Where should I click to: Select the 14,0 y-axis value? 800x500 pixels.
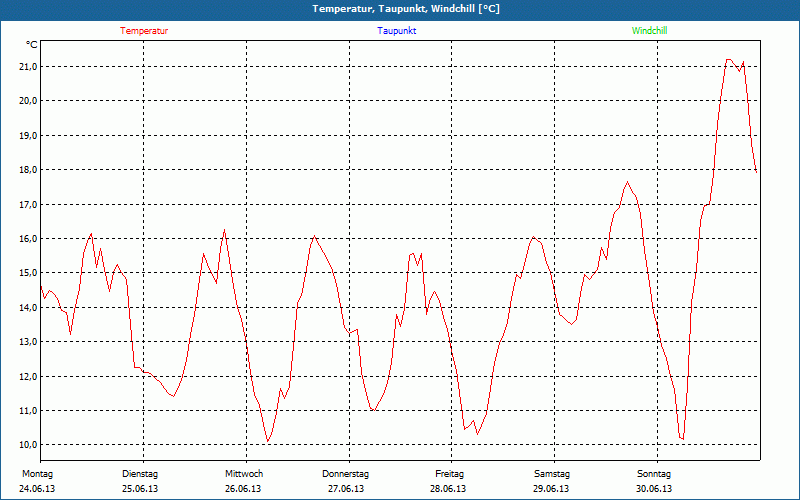tap(28, 308)
